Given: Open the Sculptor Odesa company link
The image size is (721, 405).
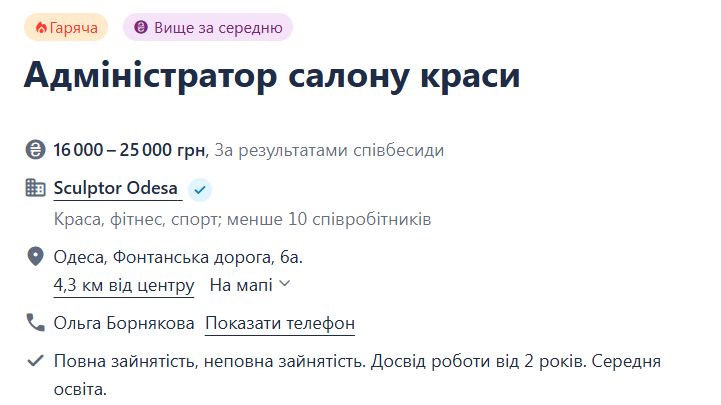Looking at the screenshot, I should coord(115,188).
